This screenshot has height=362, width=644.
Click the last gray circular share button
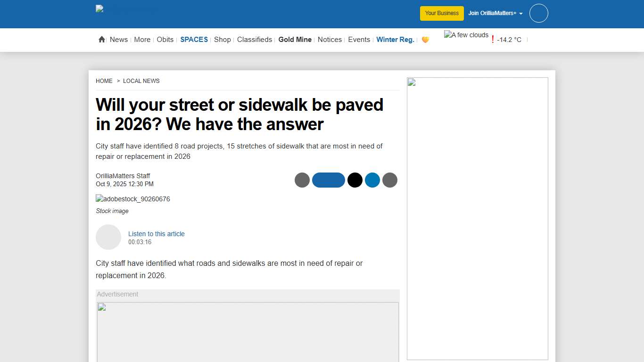390,180
